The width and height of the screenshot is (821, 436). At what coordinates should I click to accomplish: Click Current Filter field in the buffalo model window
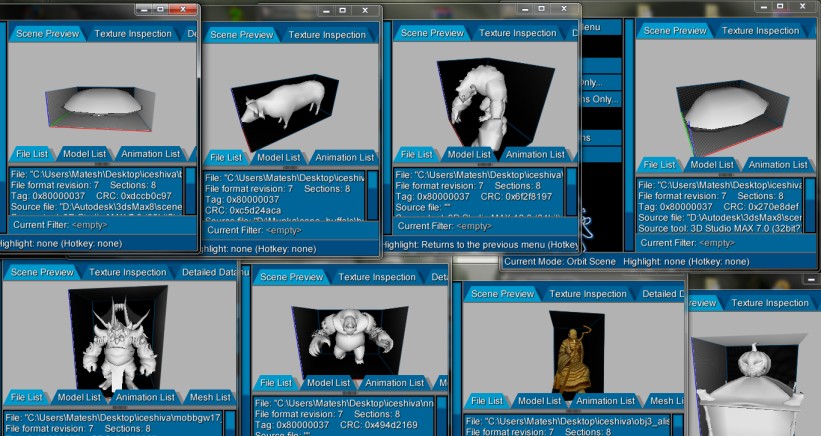(291, 230)
